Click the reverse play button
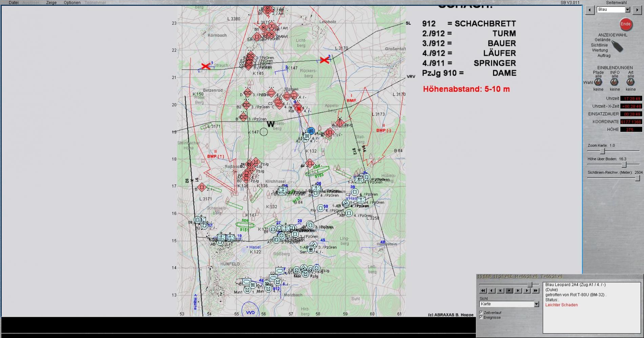Image resolution: width=644 pixels, height=338 pixels. 491,291
